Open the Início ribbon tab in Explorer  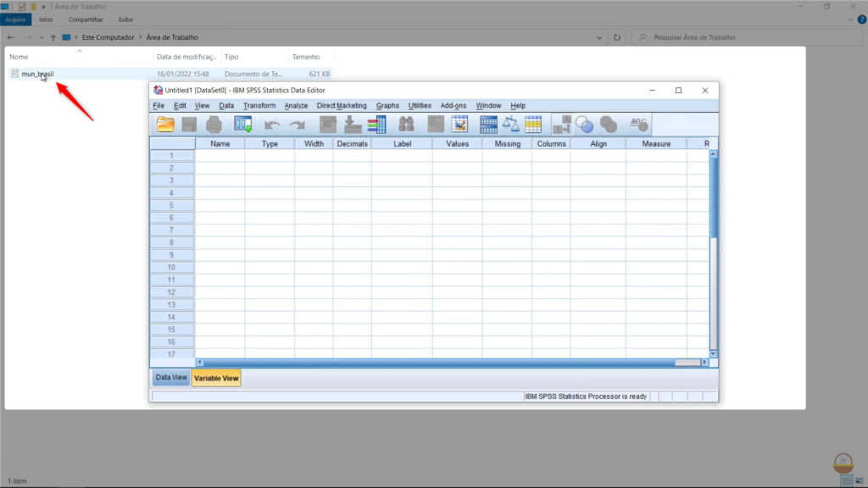pos(46,19)
